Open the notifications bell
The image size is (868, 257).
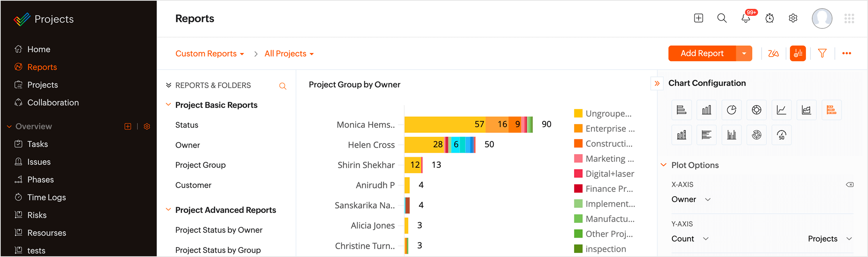pyautogui.click(x=746, y=18)
